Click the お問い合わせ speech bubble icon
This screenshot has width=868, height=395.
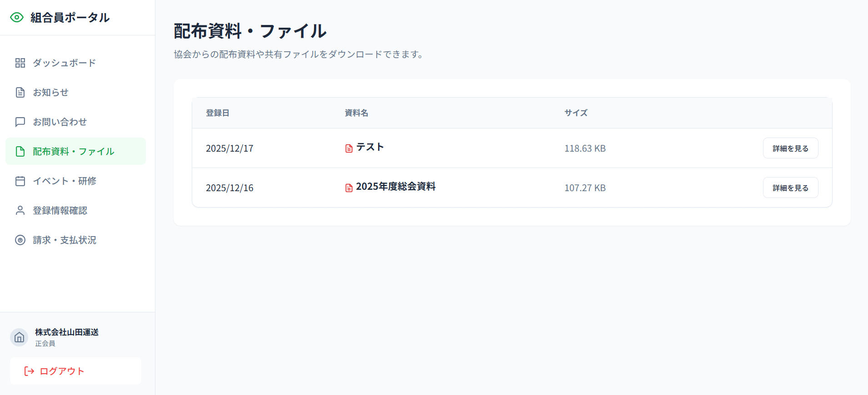point(20,122)
